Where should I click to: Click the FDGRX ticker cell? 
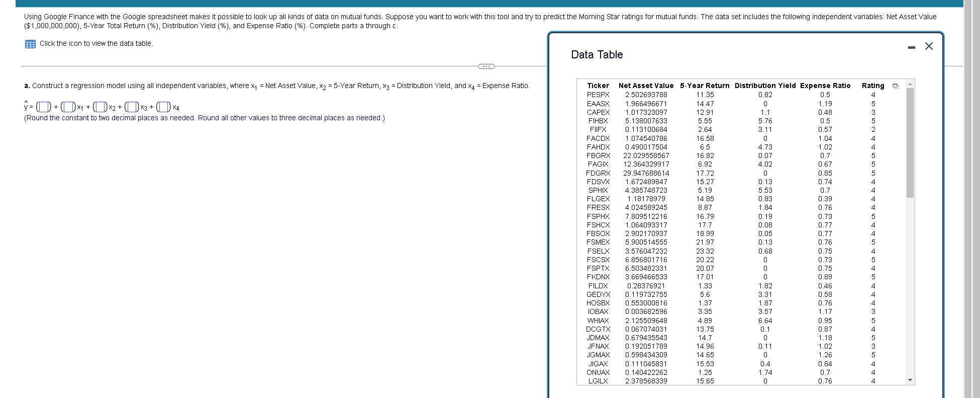pyautogui.click(x=598, y=173)
